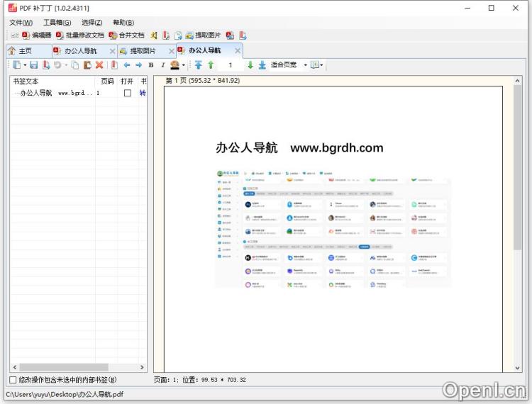Open the 选择(Z) menu
532x404 pixels.
tap(92, 23)
